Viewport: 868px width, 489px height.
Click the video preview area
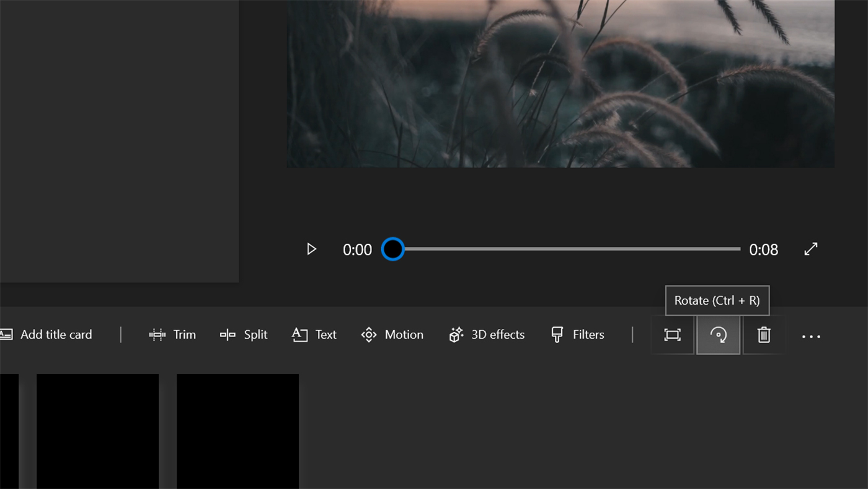(x=560, y=84)
